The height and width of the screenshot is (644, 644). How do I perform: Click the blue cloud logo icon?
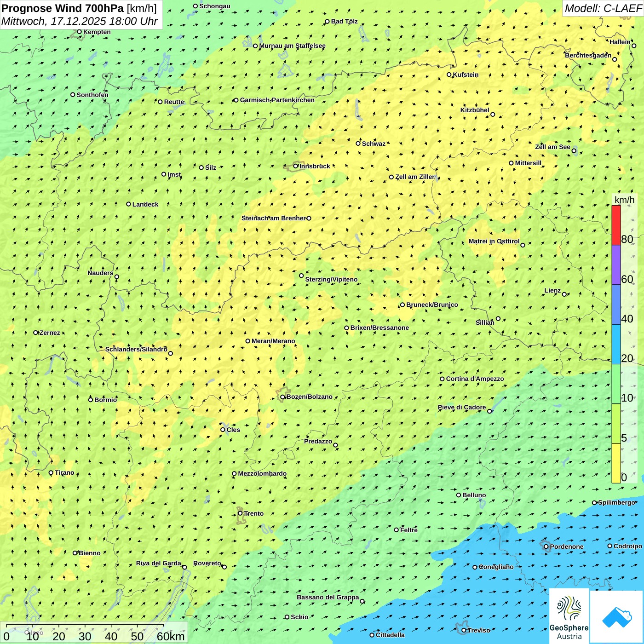click(x=617, y=617)
